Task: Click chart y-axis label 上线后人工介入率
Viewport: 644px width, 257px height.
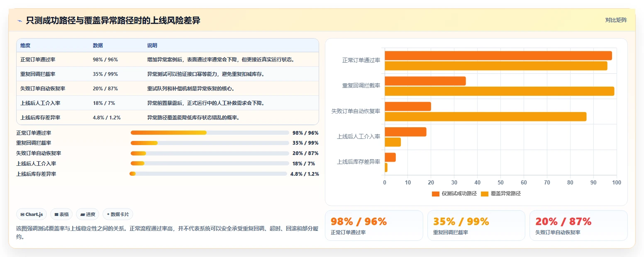Action: 359,136
